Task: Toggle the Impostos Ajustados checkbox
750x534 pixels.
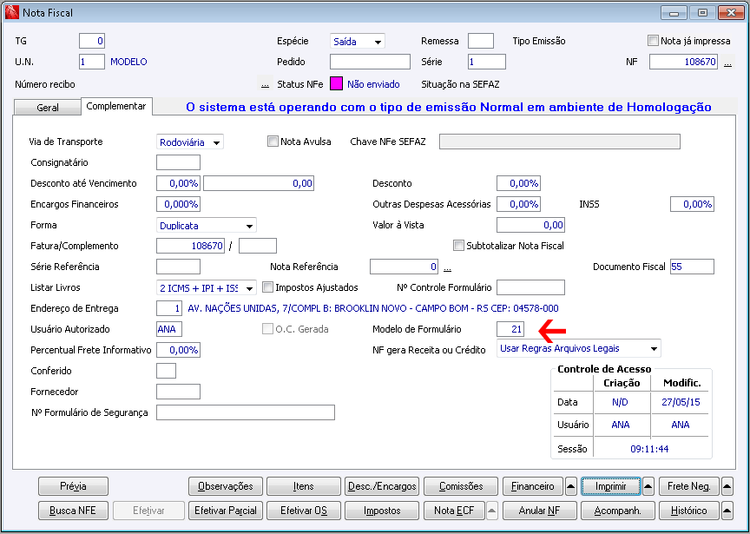Action: pos(268,287)
